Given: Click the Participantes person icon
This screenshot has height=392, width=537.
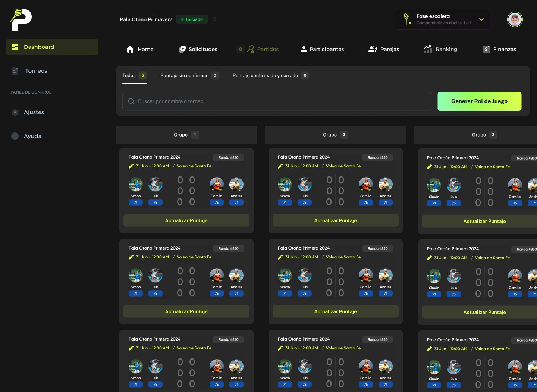Looking at the screenshot, I should click(x=304, y=49).
